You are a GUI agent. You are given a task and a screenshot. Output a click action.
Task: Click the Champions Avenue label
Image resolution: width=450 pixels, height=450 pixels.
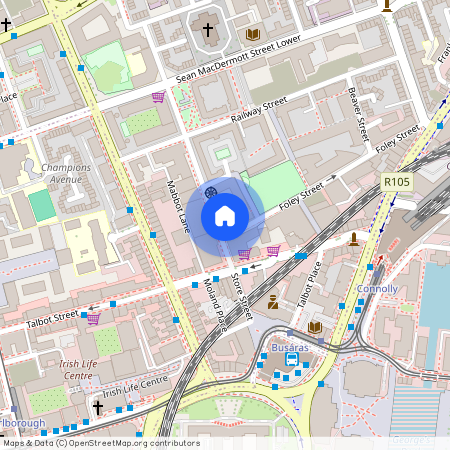66,173
